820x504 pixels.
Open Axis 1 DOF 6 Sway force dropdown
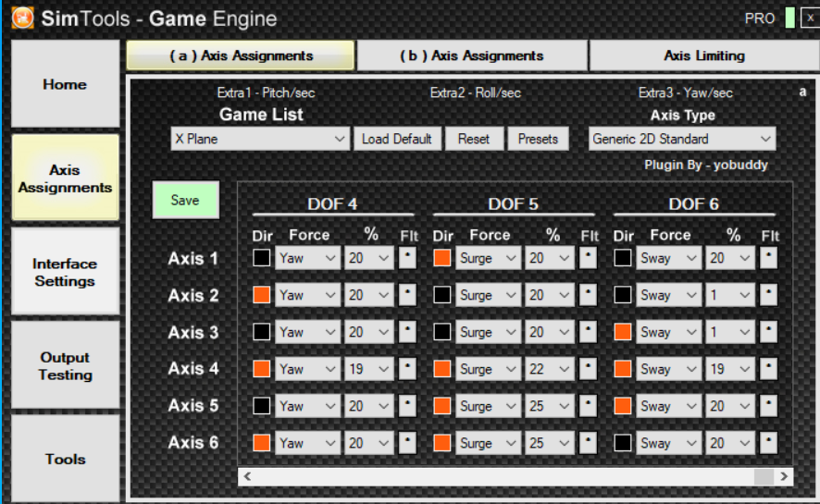pyautogui.click(x=668, y=258)
